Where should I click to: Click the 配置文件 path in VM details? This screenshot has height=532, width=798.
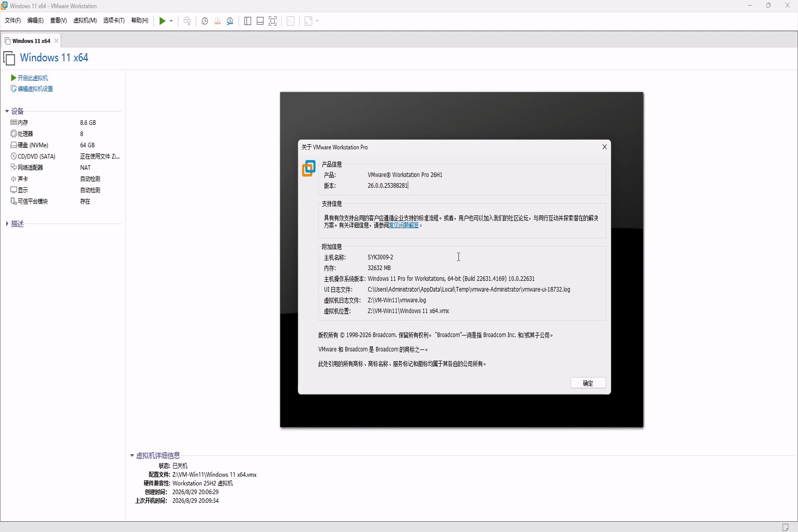(214, 475)
